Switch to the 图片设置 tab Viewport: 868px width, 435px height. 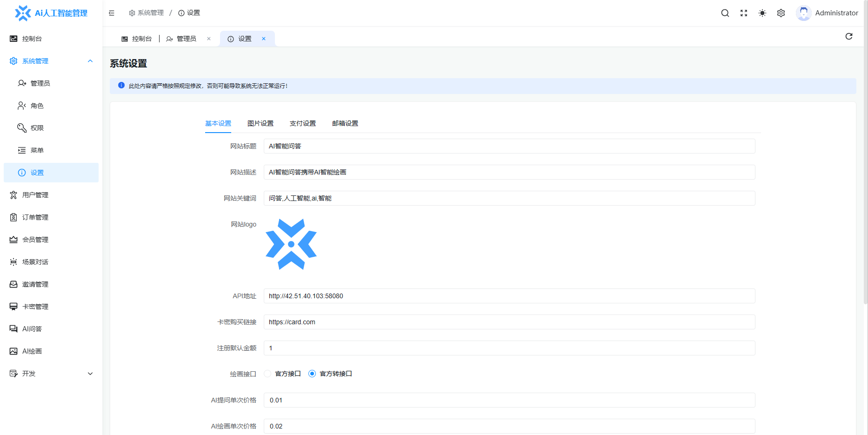pos(260,123)
